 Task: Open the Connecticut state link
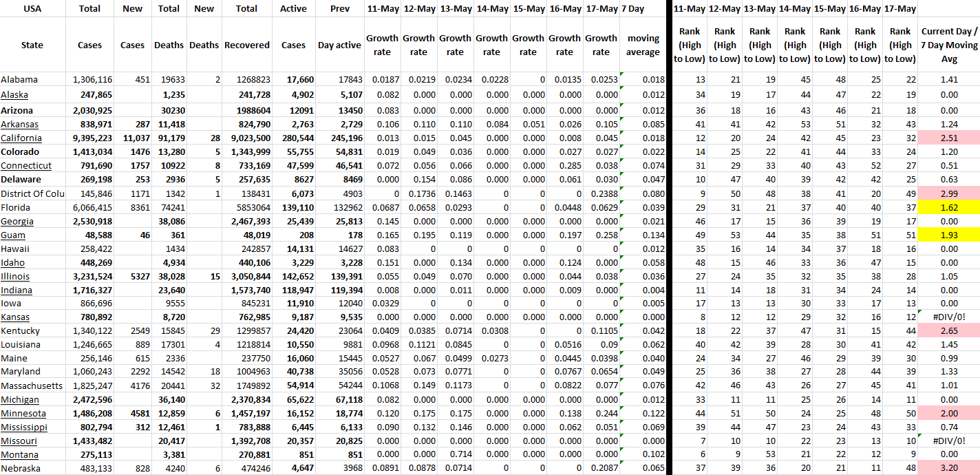[x=26, y=165]
